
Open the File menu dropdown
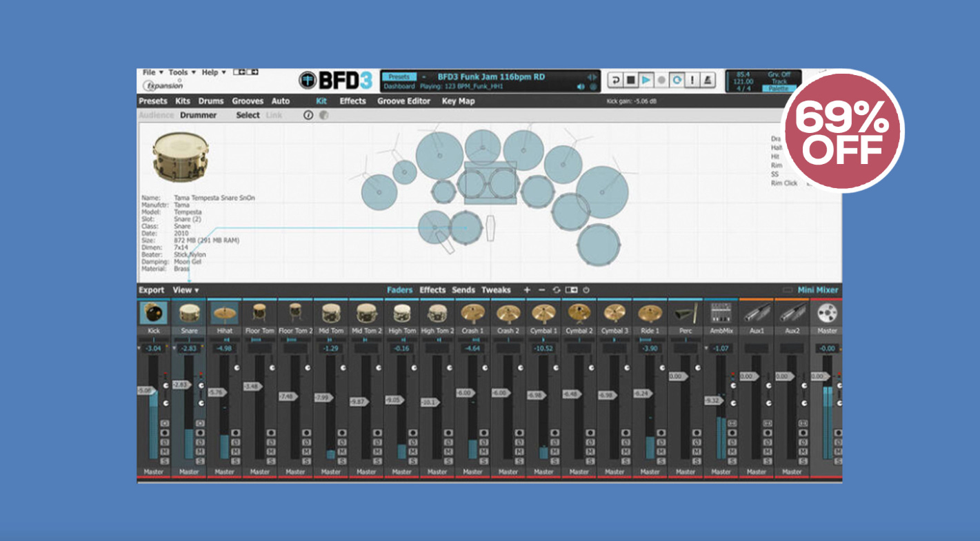pyautogui.click(x=152, y=72)
